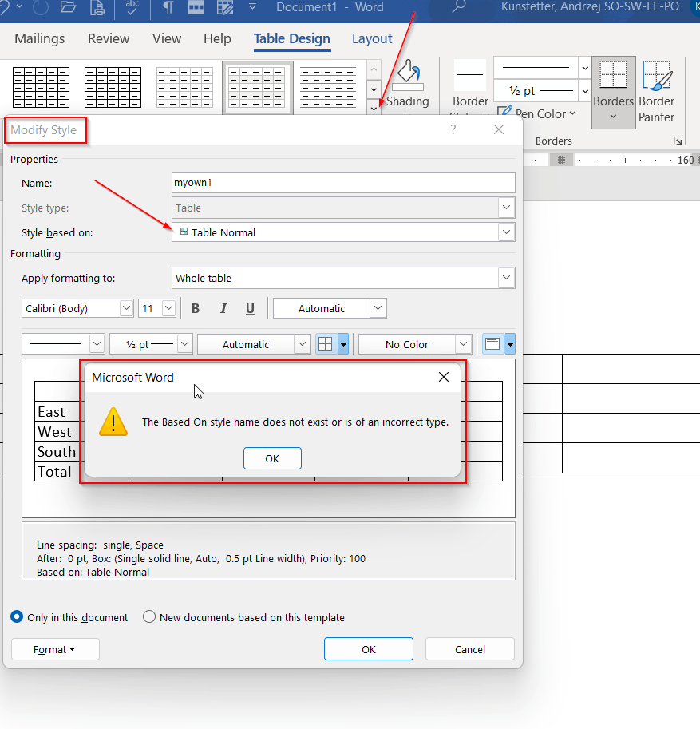Click the cell alignment icon in Modify Style
Screen dimensions: 700x729
(x=492, y=344)
